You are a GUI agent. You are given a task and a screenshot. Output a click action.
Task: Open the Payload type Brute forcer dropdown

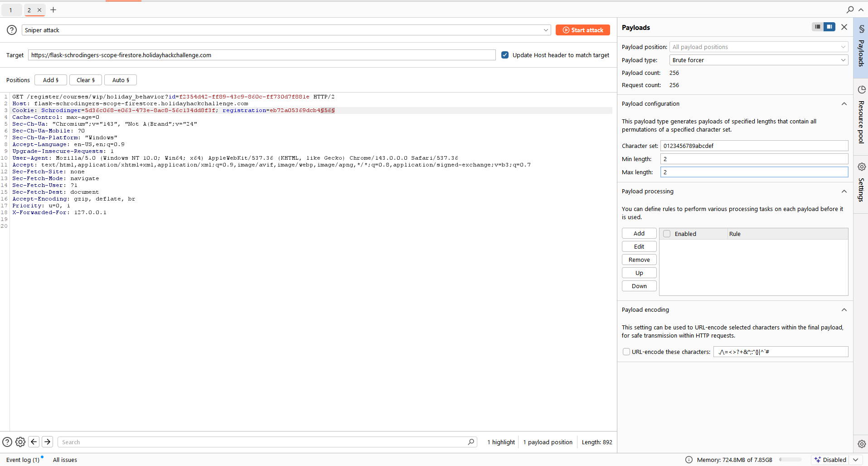click(x=759, y=60)
